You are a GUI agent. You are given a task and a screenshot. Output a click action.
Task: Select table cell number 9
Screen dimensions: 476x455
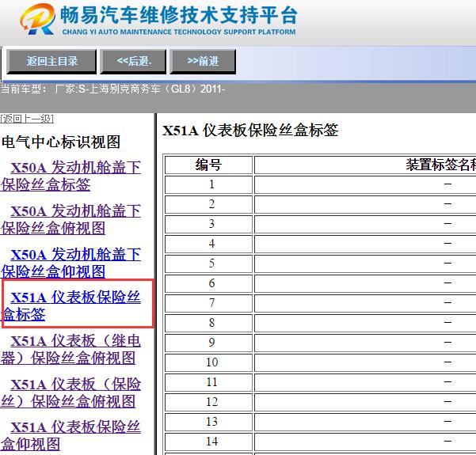208,343
